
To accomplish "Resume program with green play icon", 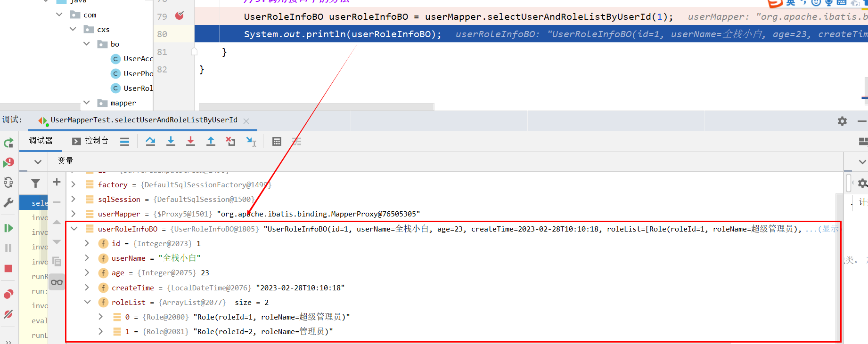I will (8, 228).
